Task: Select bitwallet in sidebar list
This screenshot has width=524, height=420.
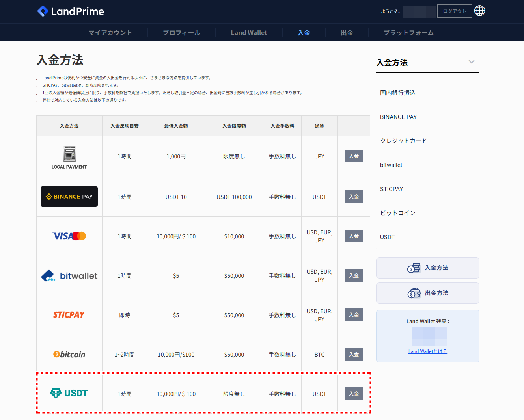Action: 428,165
